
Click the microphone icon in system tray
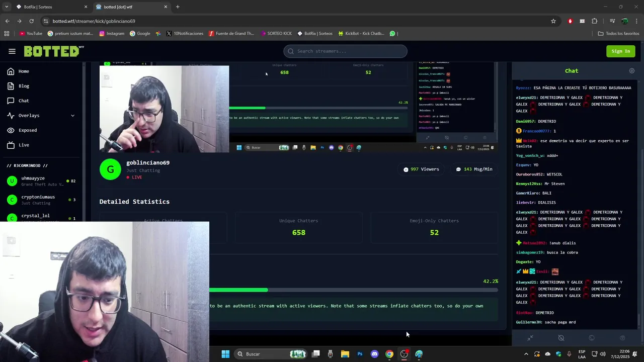click(x=569, y=354)
